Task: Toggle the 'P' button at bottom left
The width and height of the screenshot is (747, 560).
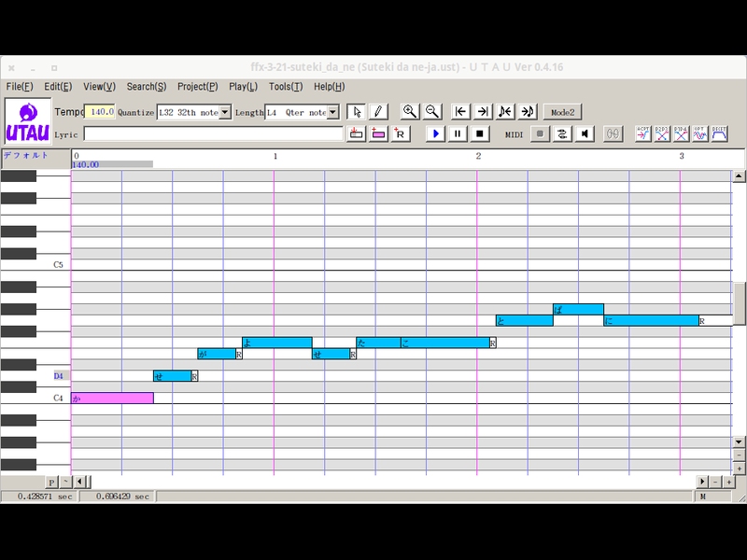Action: pyautogui.click(x=51, y=482)
